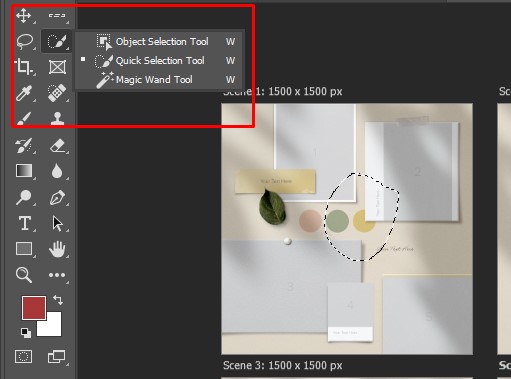Select the Gradient tool
This screenshot has width=511, height=379.
coord(24,171)
